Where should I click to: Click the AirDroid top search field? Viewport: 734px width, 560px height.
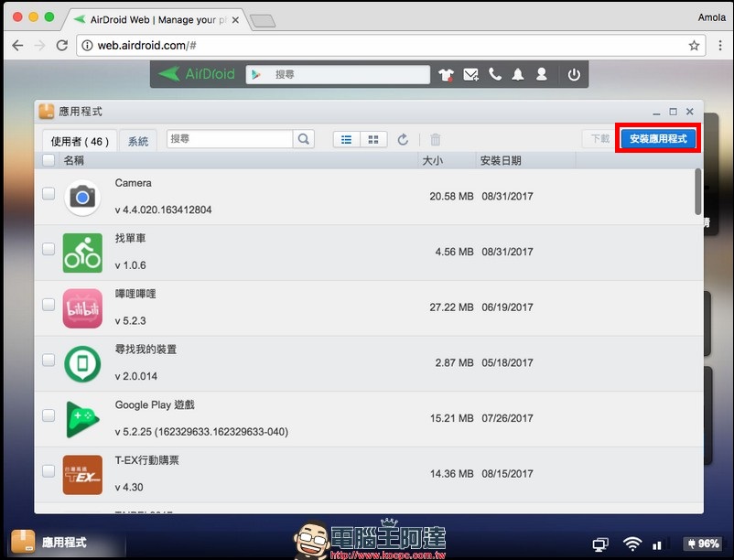[338, 74]
